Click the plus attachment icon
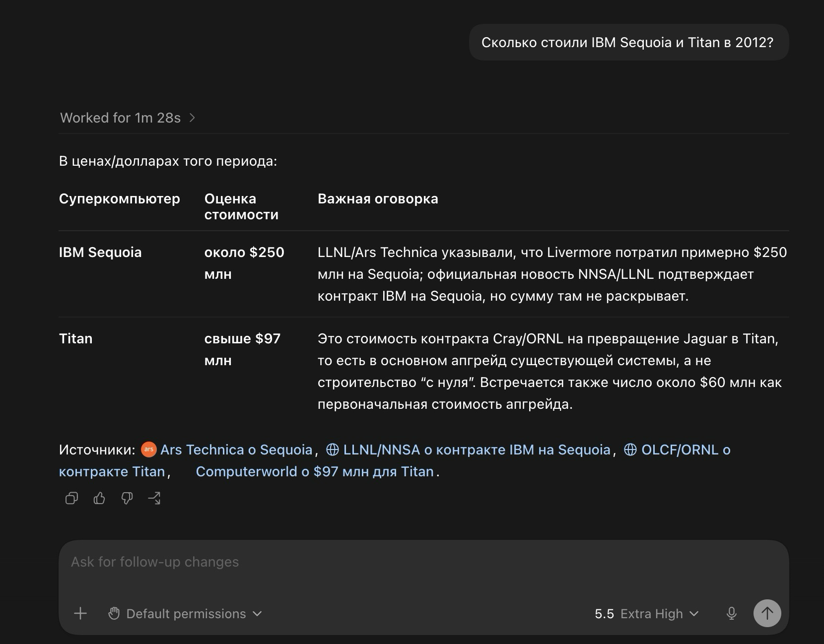Screen dimensions: 824x644 [80, 614]
